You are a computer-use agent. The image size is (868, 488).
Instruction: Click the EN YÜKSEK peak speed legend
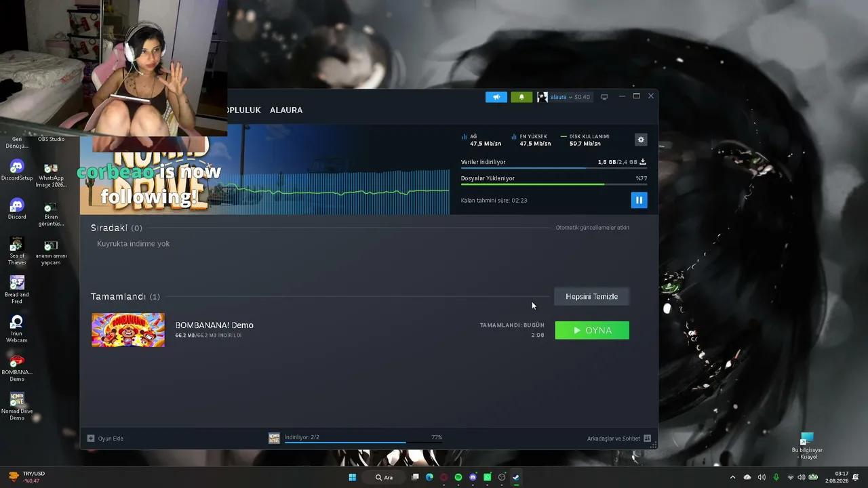coord(531,140)
